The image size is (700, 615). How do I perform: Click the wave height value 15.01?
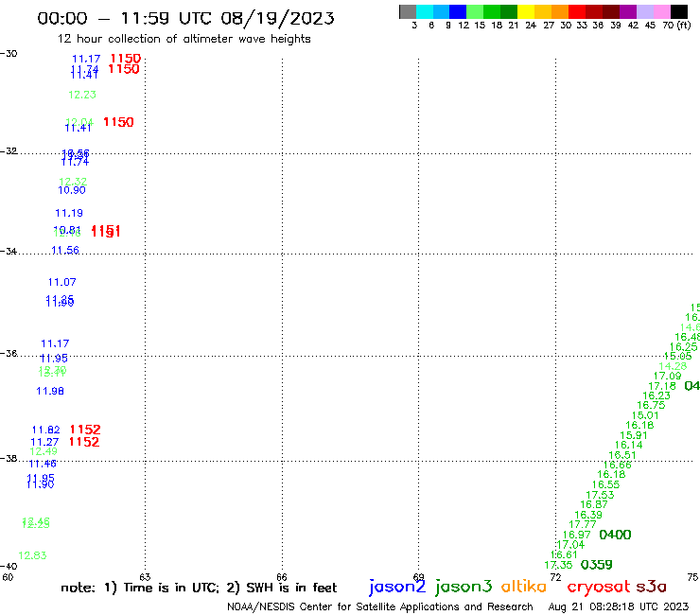[645, 415]
